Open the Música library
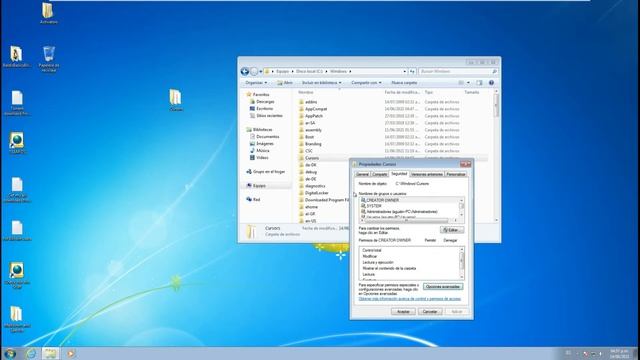640x360 pixels. (262, 151)
